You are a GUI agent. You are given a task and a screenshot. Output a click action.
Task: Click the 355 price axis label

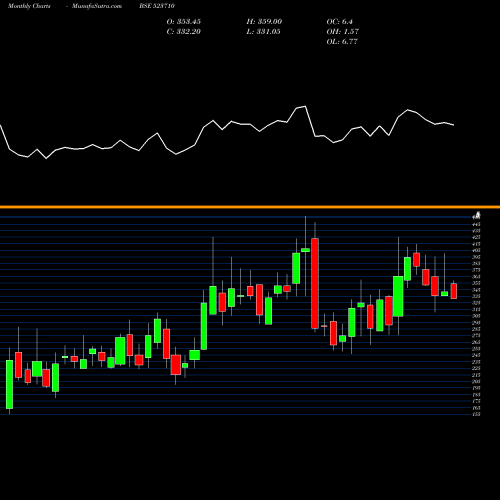click(x=476, y=283)
